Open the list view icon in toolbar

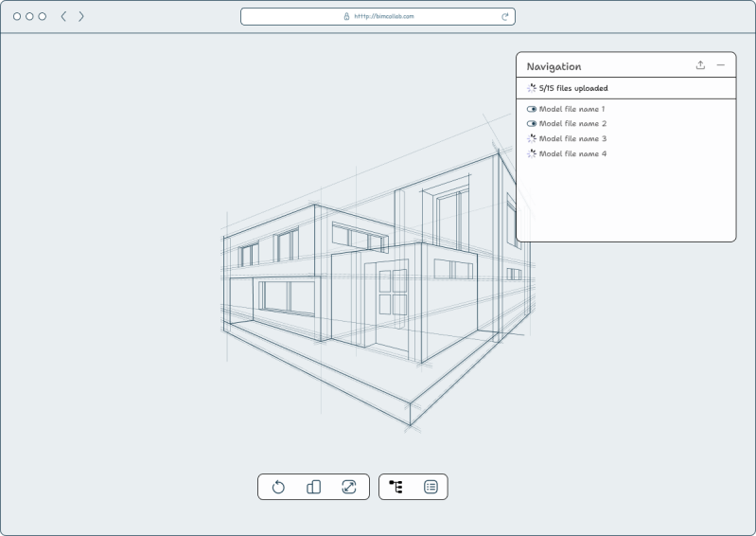pyautogui.click(x=431, y=487)
